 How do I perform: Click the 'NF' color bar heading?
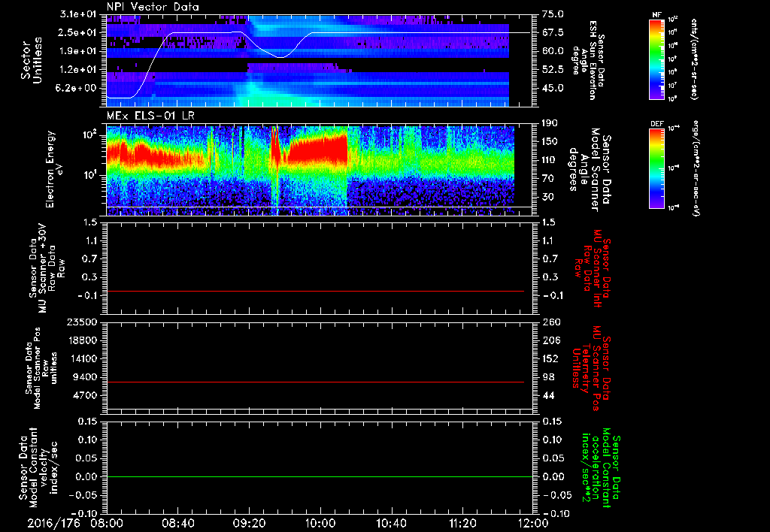pyautogui.click(x=656, y=15)
